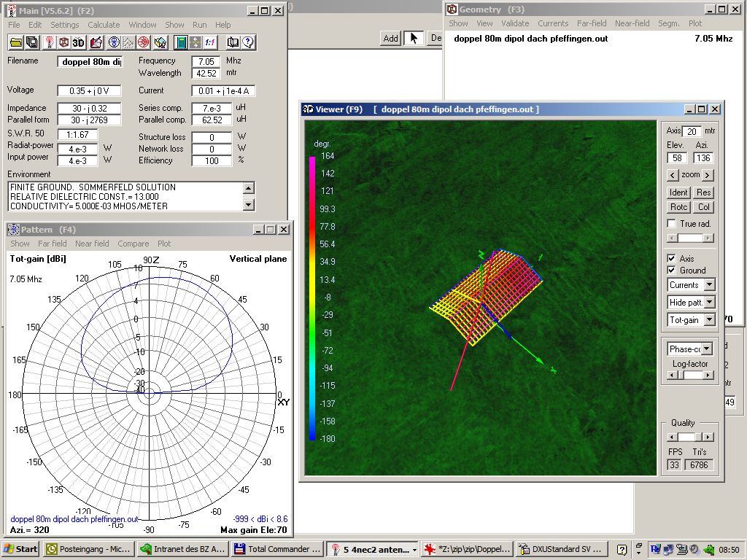Click the question mark help icon

pyautogui.click(x=248, y=42)
